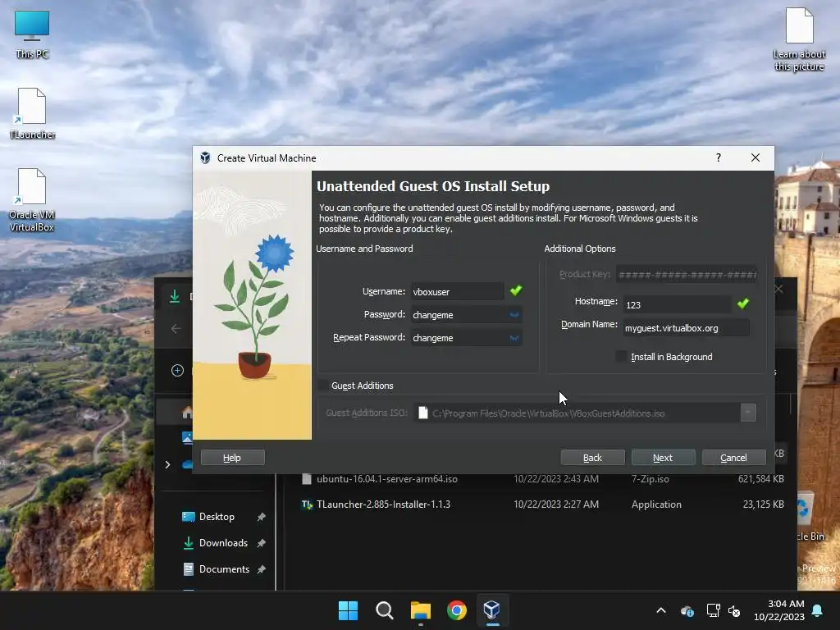Image resolution: width=840 pixels, height=630 pixels.
Task: Click the help question mark in title bar
Action: tap(719, 157)
